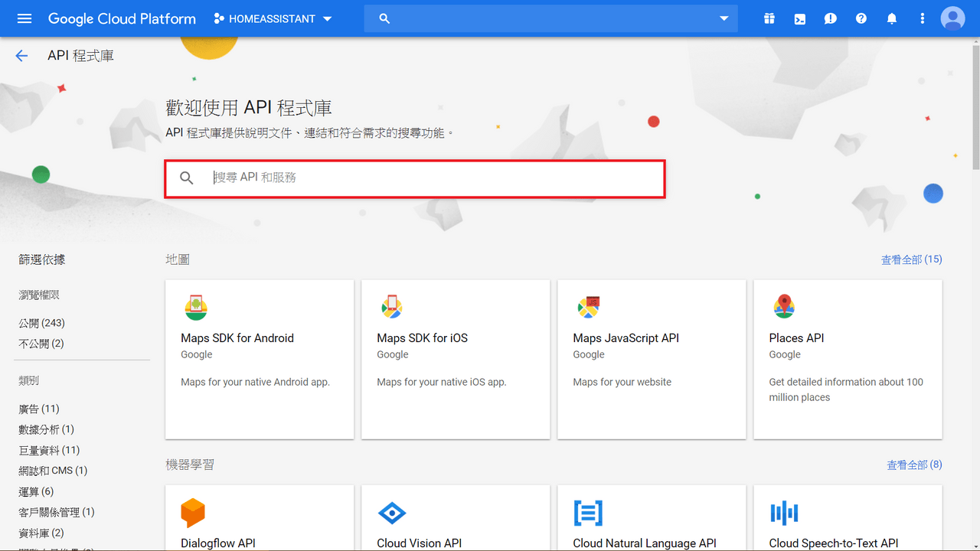980x551 pixels.
Task: Select Cloud Speech-to-Text API title
Action: [x=833, y=543]
